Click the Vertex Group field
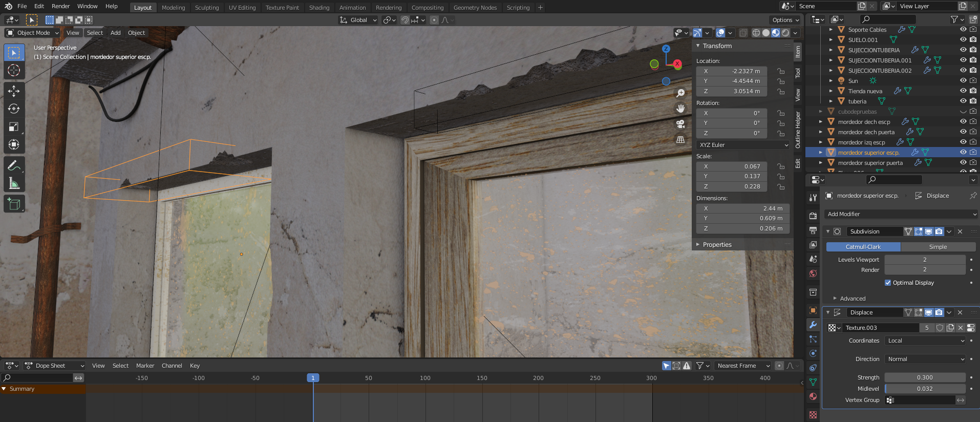Screen dimensions: 980x422 [920, 400]
